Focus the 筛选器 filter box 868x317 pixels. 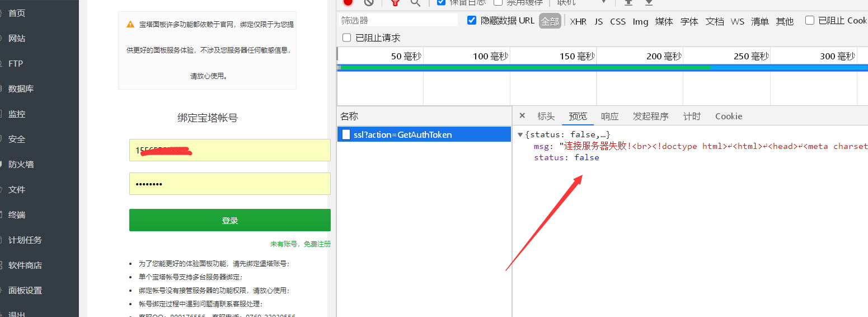click(398, 20)
